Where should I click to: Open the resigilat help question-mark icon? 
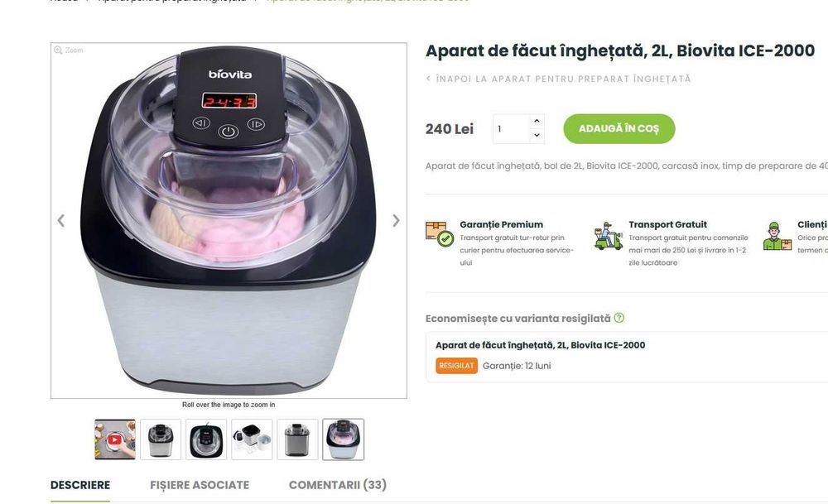click(x=619, y=318)
